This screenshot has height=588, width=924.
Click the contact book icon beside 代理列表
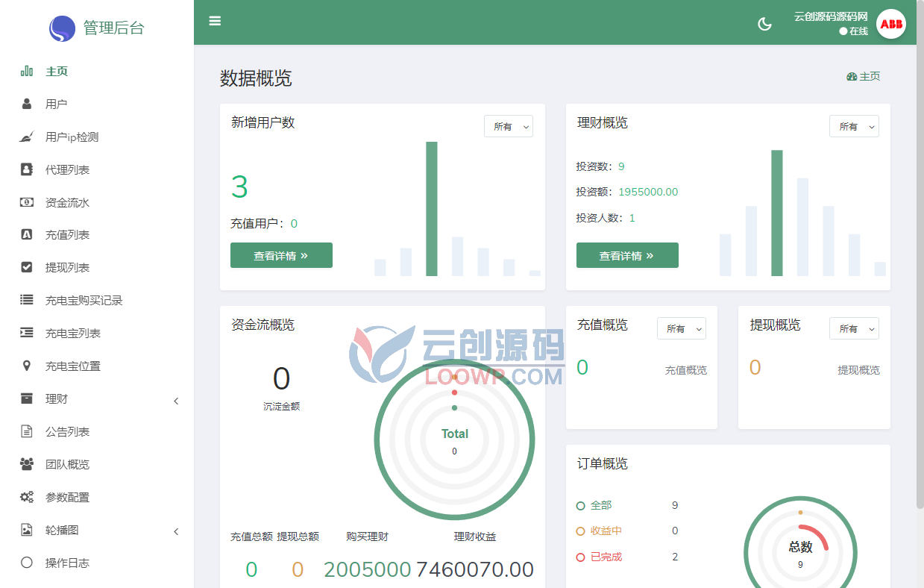click(x=27, y=169)
